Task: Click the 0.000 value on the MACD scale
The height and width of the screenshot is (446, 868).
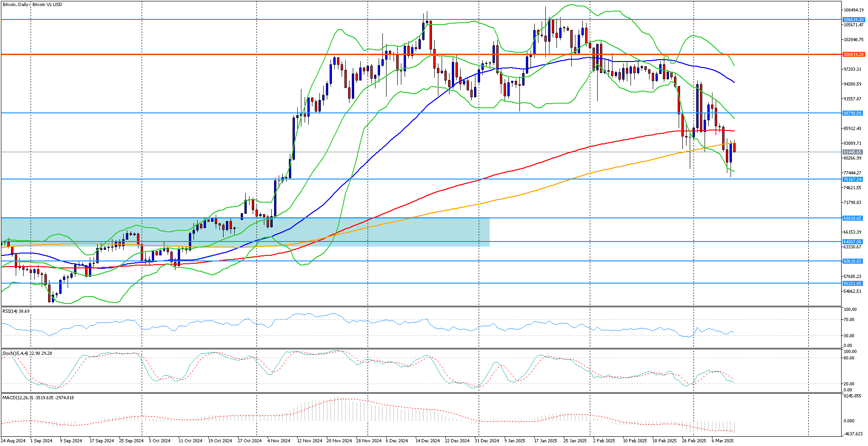Action: point(849,421)
